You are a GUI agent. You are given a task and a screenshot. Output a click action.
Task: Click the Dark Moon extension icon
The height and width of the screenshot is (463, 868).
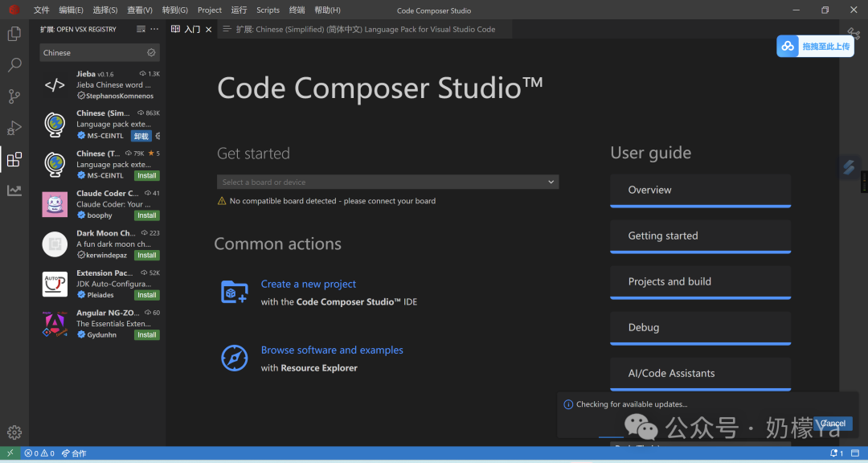55,244
